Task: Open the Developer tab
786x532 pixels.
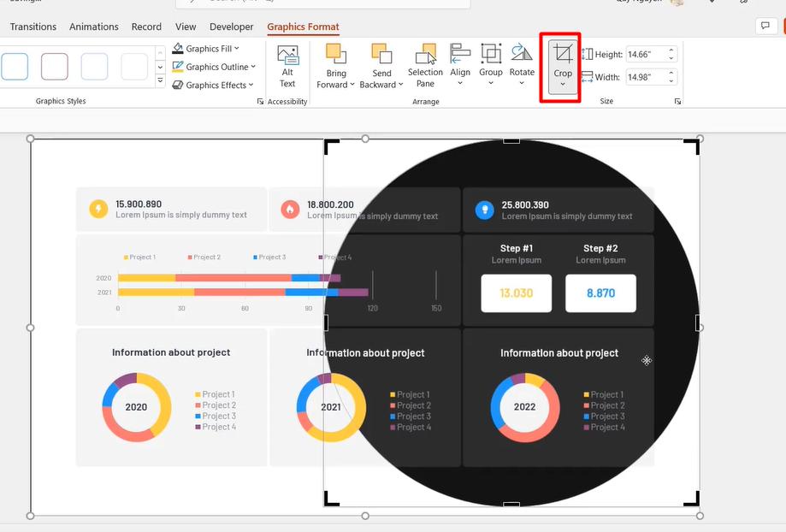Action: 230,27
